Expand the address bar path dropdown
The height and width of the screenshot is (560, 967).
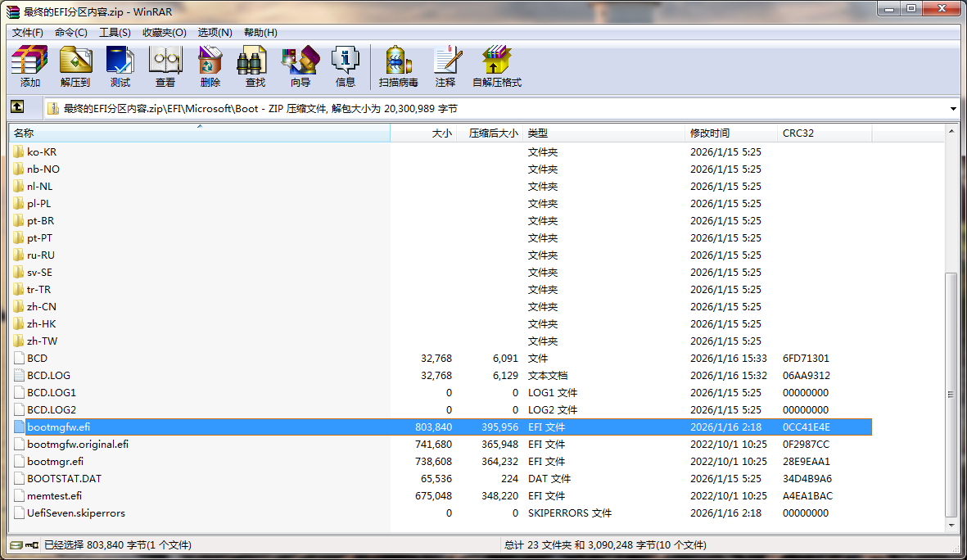[x=953, y=109]
